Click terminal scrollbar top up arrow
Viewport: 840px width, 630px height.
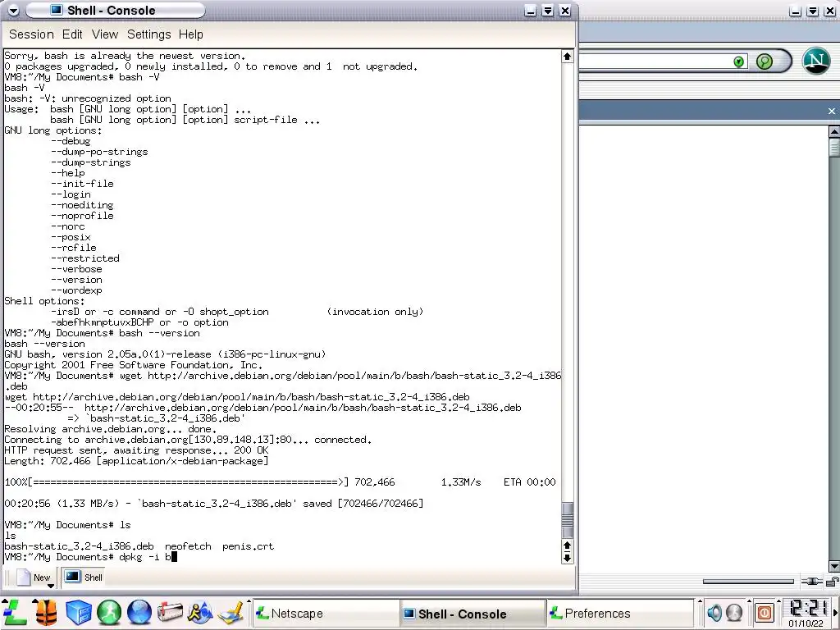568,57
